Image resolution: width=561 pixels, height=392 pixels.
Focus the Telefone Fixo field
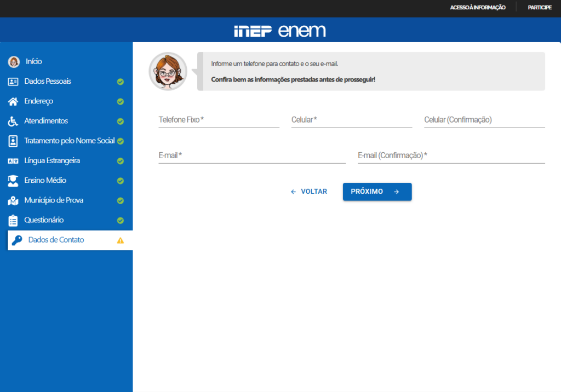tap(219, 120)
